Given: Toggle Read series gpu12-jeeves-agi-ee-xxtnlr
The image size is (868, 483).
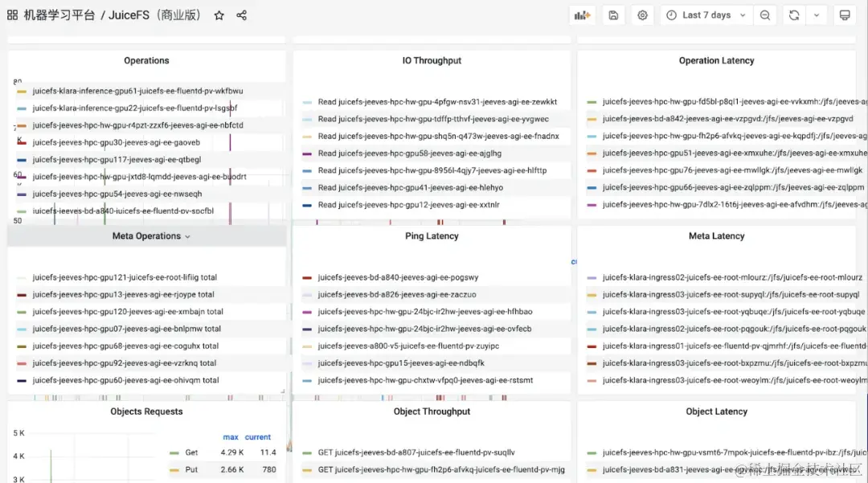Looking at the screenshot, I should pyautogui.click(x=408, y=205).
